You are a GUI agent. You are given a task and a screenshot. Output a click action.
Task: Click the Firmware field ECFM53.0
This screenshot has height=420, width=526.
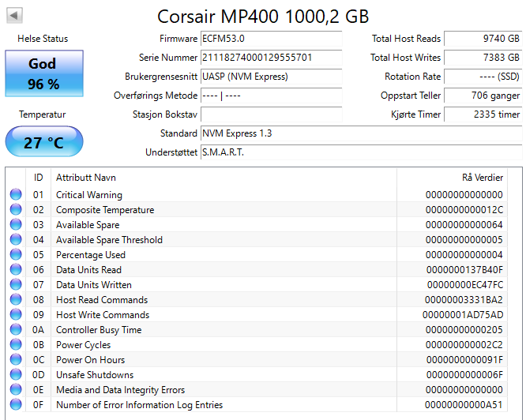pyautogui.click(x=271, y=39)
